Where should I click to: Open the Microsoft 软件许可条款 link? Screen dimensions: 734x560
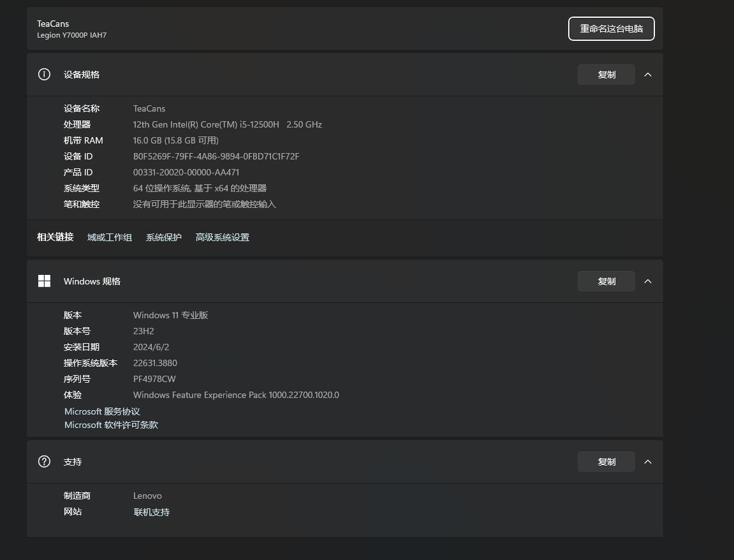[x=110, y=425]
